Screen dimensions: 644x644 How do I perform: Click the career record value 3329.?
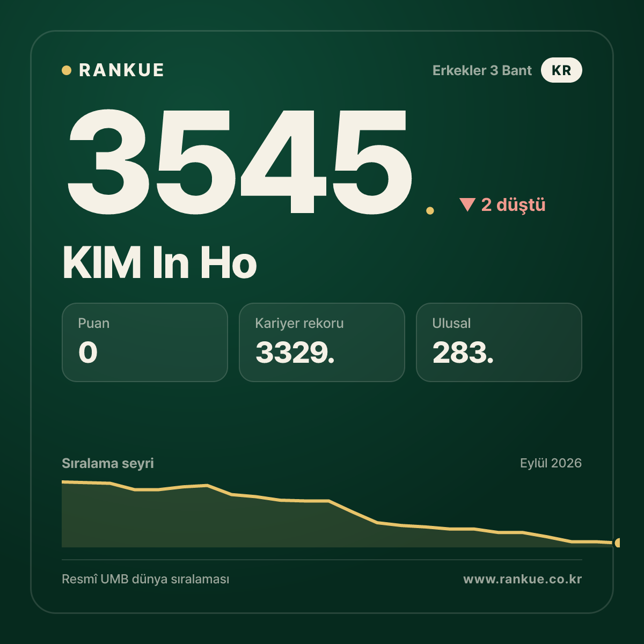coord(295,353)
